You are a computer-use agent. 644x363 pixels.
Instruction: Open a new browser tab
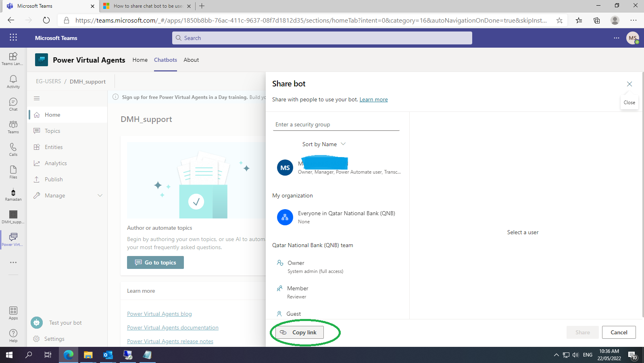pos(202,6)
